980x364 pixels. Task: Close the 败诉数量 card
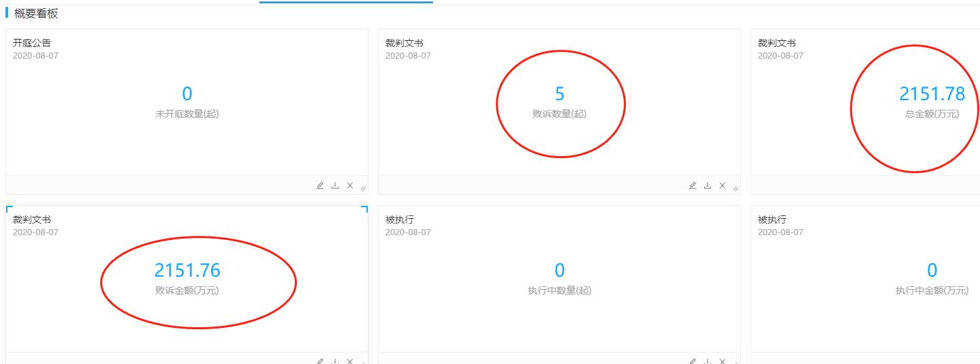pos(723,185)
